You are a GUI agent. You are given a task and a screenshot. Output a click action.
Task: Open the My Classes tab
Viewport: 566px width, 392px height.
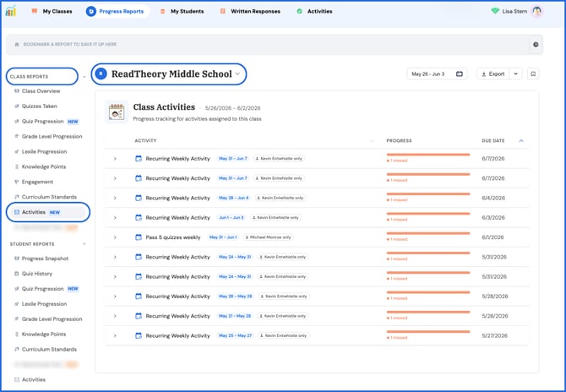tap(52, 11)
